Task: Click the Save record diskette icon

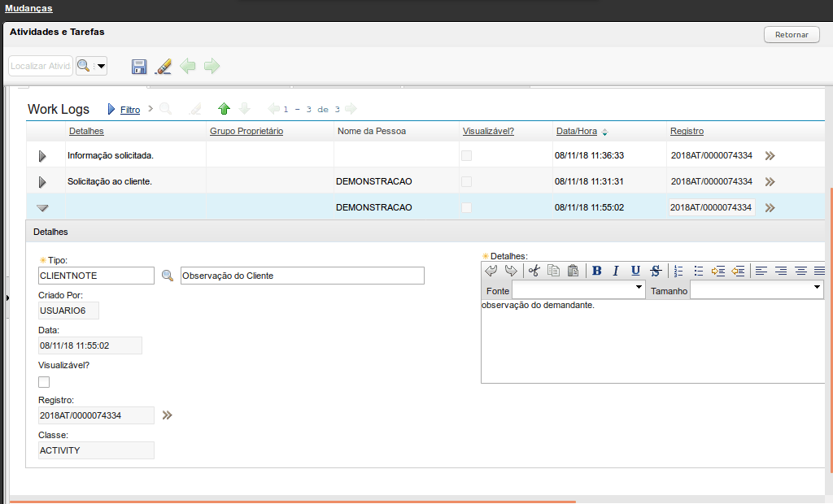Action: pos(139,67)
